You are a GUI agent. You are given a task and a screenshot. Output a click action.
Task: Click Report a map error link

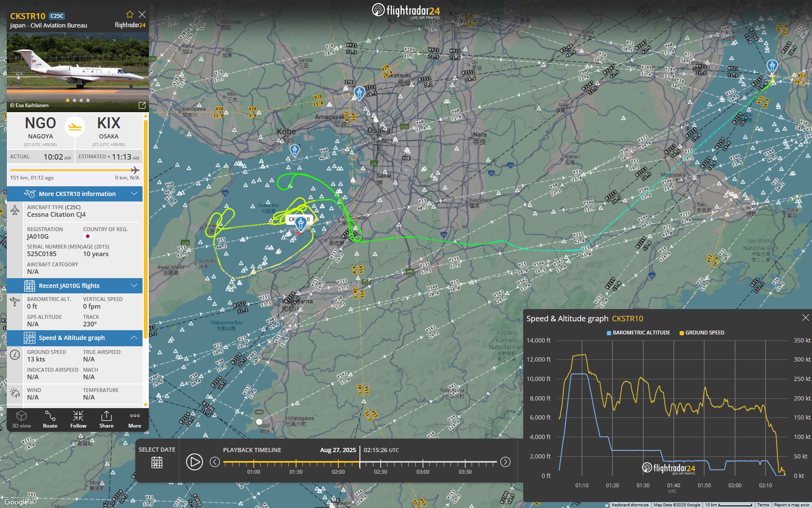pyautogui.click(x=792, y=505)
